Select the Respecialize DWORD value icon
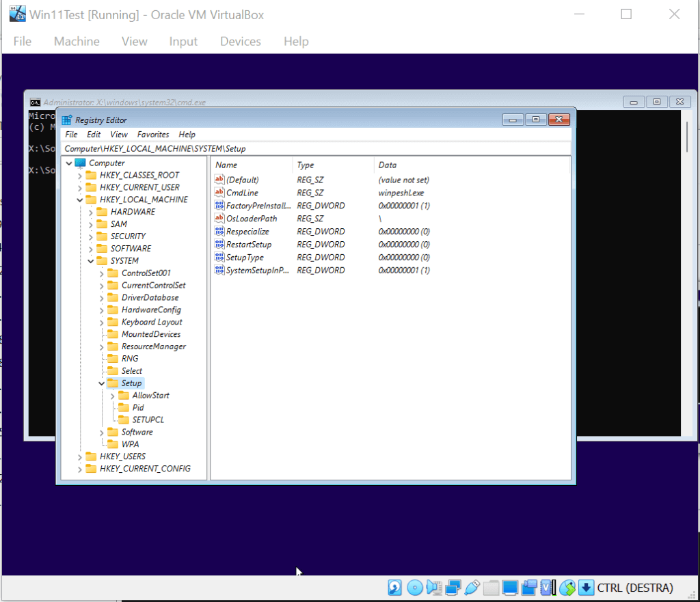700x602 pixels. (x=219, y=231)
